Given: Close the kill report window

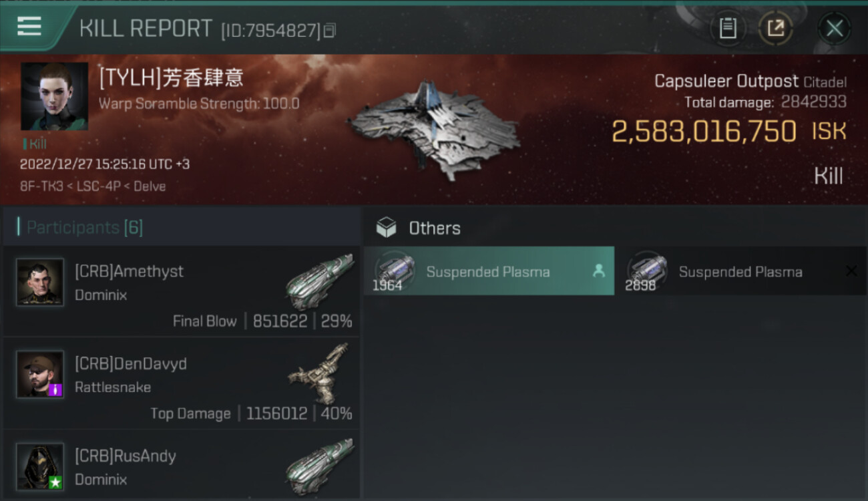Looking at the screenshot, I should (834, 28).
